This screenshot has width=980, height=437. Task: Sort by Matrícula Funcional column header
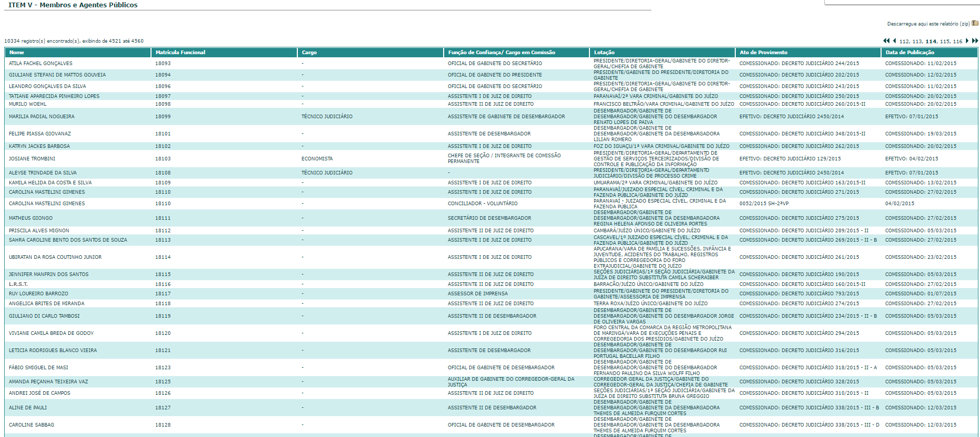[180, 53]
